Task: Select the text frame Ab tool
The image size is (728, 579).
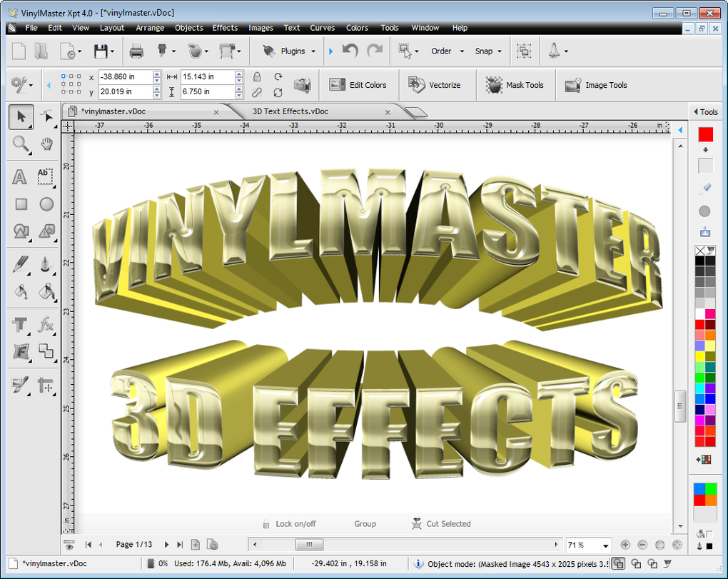Action: [x=45, y=176]
